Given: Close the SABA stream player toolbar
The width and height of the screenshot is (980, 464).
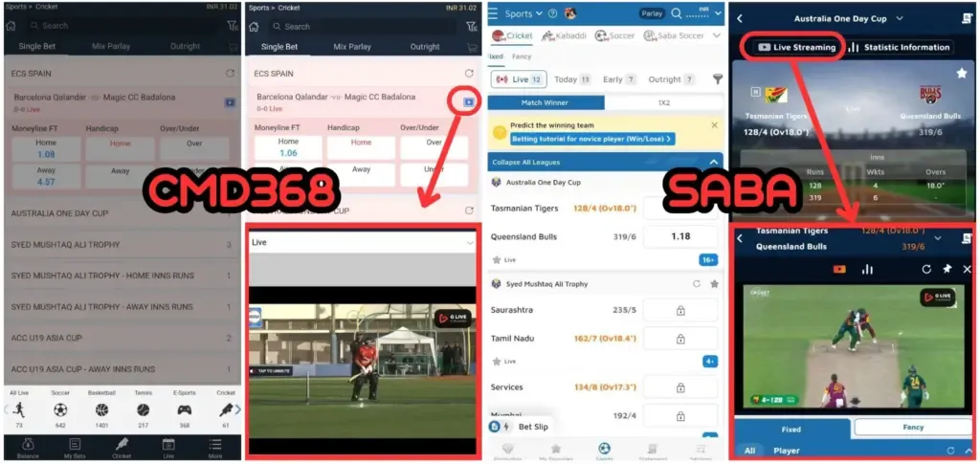Looking at the screenshot, I should [x=967, y=269].
